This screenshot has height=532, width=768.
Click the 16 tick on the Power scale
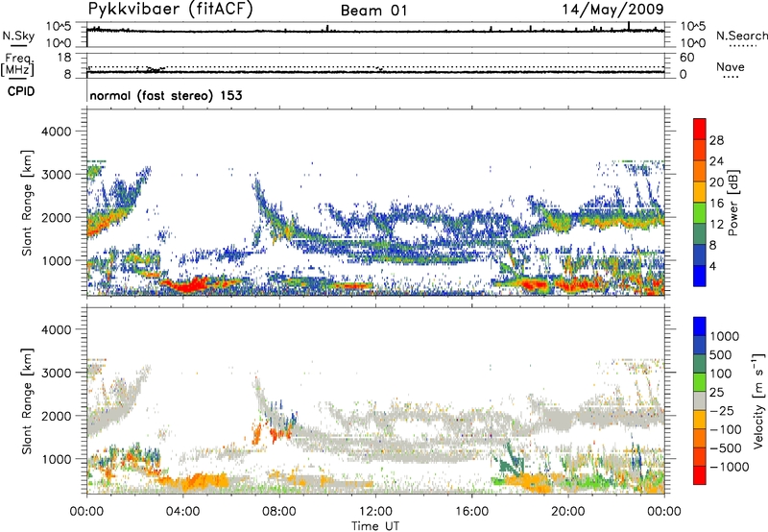(x=716, y=204)
